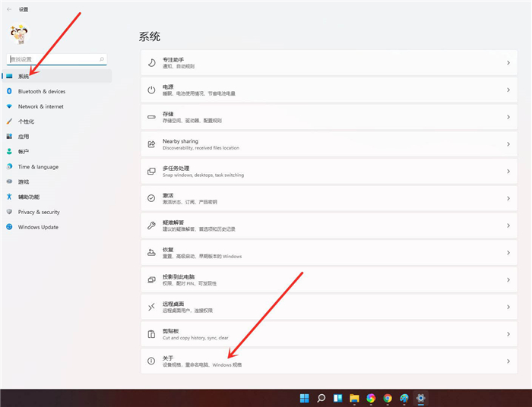532x407 pixels.
Task: Click the Nearby sharing share icon
Action: [x=152, y=144]
